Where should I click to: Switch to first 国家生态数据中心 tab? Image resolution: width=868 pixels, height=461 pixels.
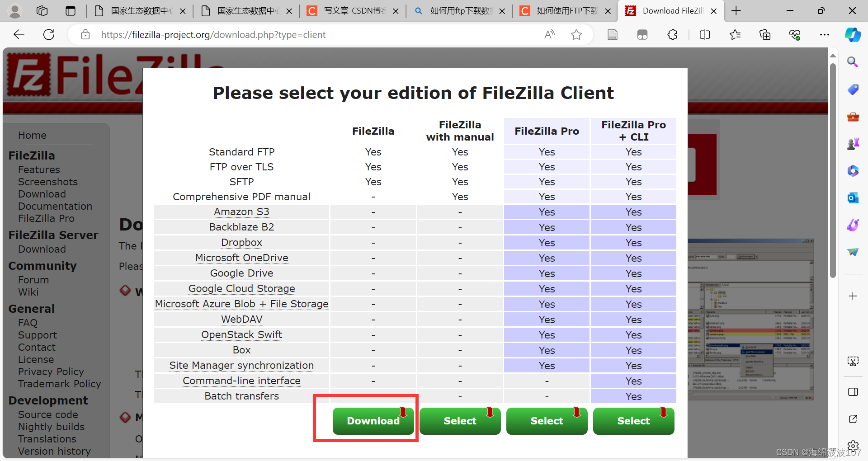tap(140, 11)
